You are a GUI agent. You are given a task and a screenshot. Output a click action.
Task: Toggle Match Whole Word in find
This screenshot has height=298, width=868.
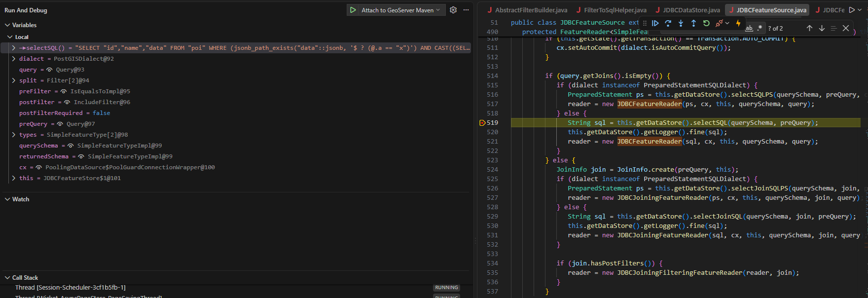(x=749, y=28)
